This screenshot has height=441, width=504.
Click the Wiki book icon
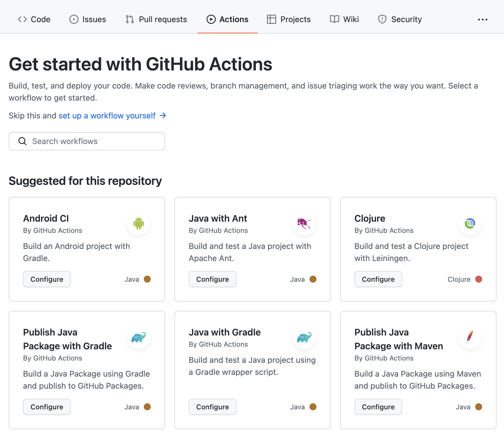334,19
